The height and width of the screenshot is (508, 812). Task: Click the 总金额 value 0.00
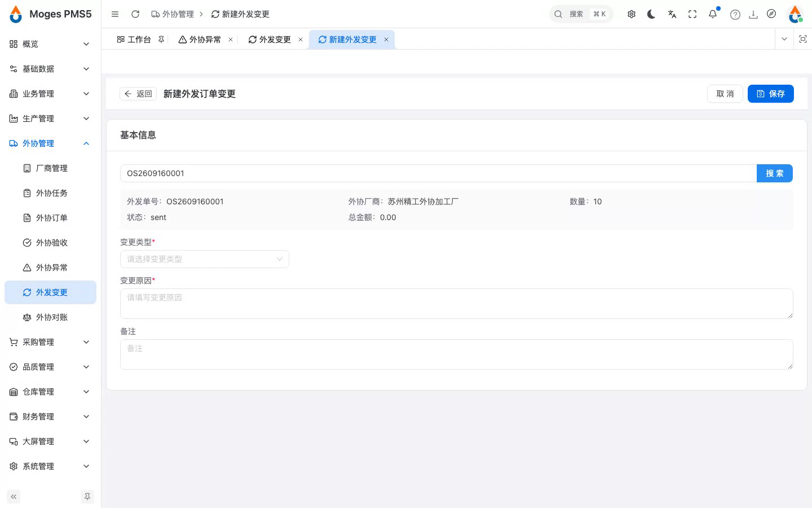click(x=388, y=217)
